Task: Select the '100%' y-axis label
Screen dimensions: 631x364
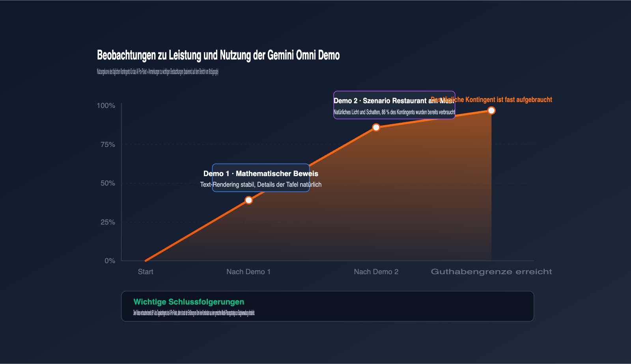Action: (106, 106)
